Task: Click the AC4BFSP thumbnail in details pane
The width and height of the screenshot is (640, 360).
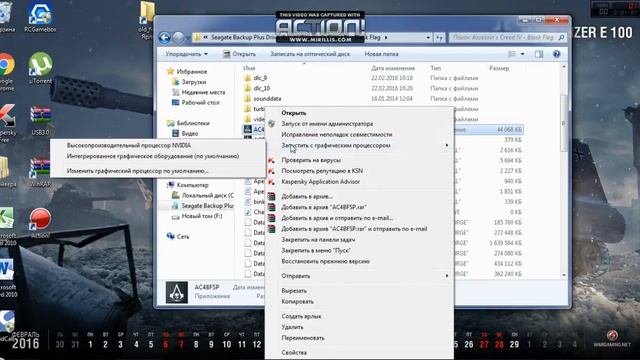Action: [177, 292]
